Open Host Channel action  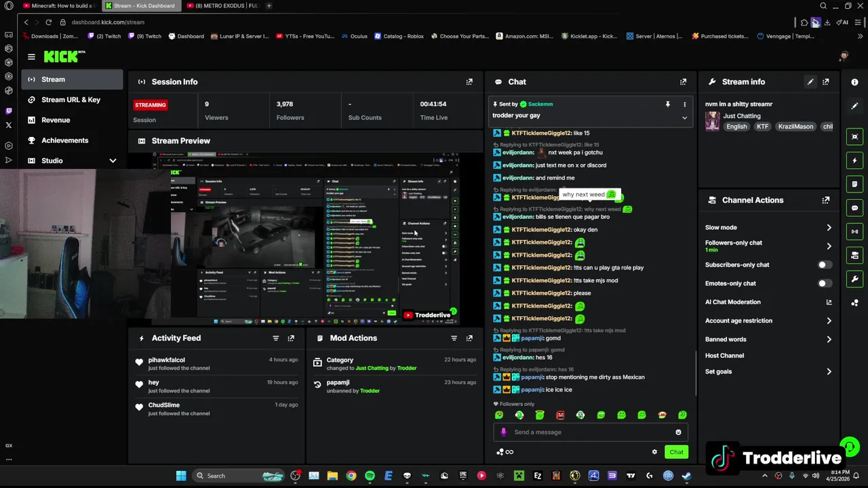tap(724, 356)
